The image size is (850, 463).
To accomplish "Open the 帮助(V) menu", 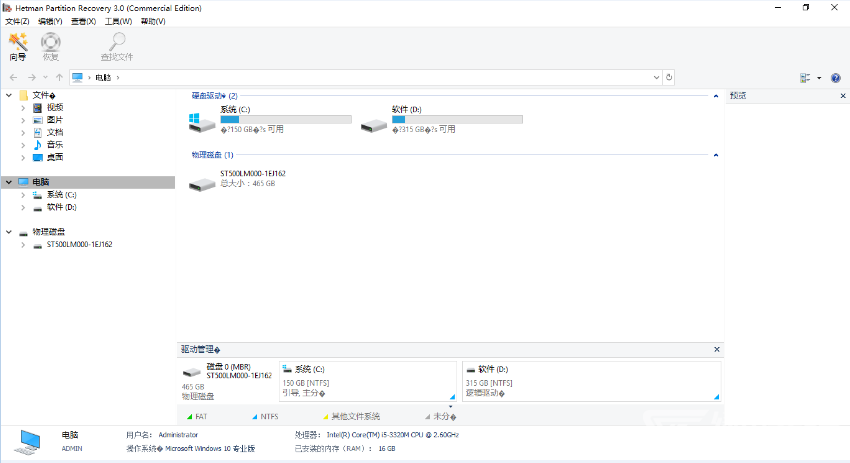I will (x=153, y=22).
